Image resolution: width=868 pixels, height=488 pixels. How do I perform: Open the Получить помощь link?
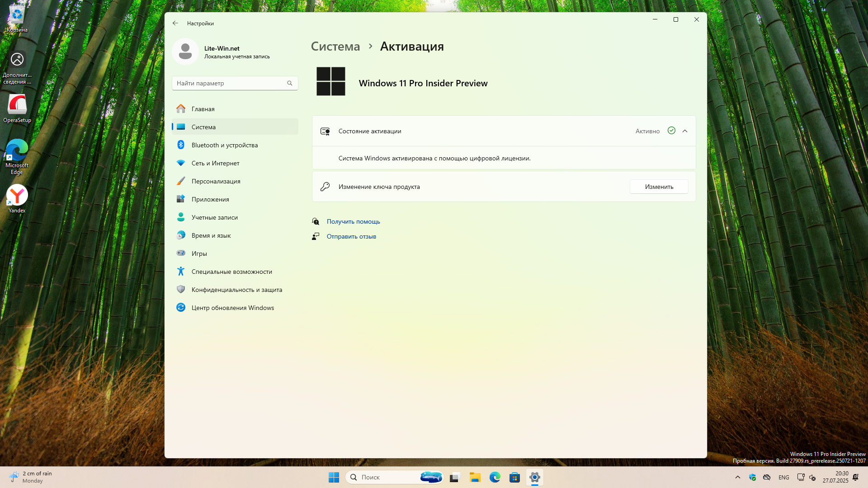click(353, 221)
